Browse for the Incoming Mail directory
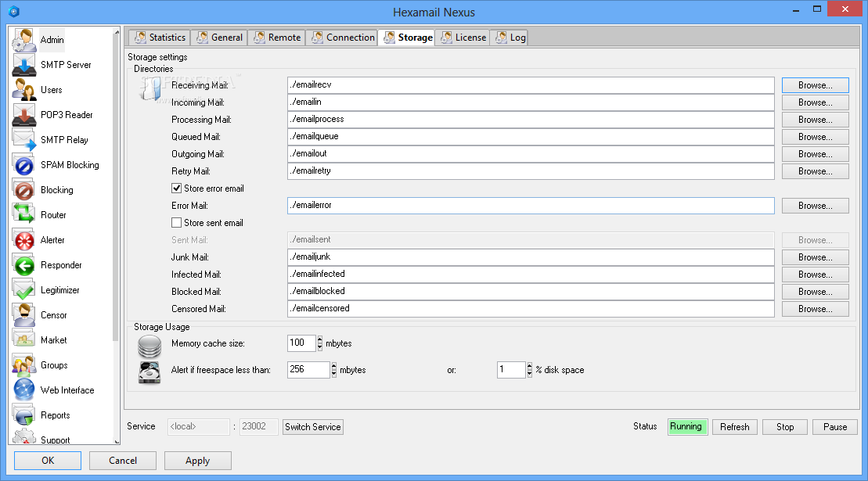 (x=815, y=102)
